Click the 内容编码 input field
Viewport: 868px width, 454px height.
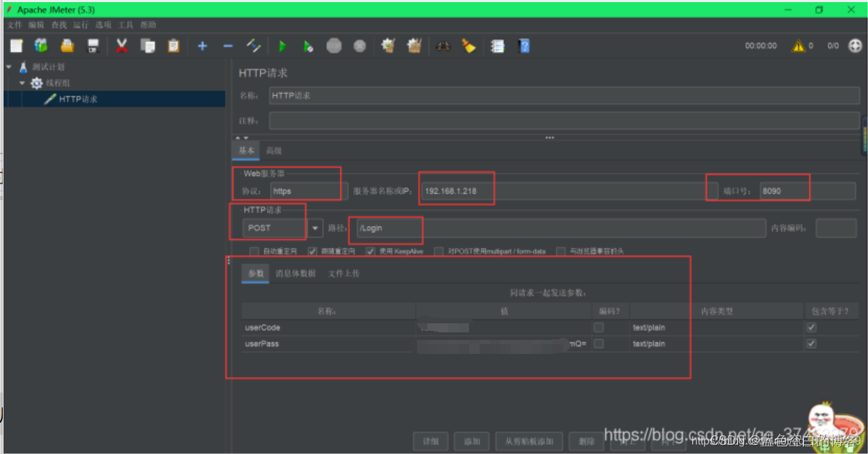click(x=835, y=228)
